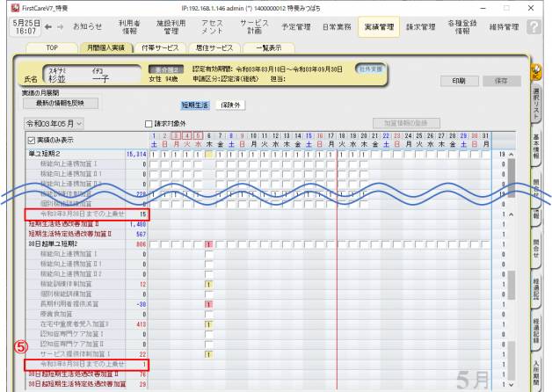Select the 保険外 filter button

coord(230,104)
